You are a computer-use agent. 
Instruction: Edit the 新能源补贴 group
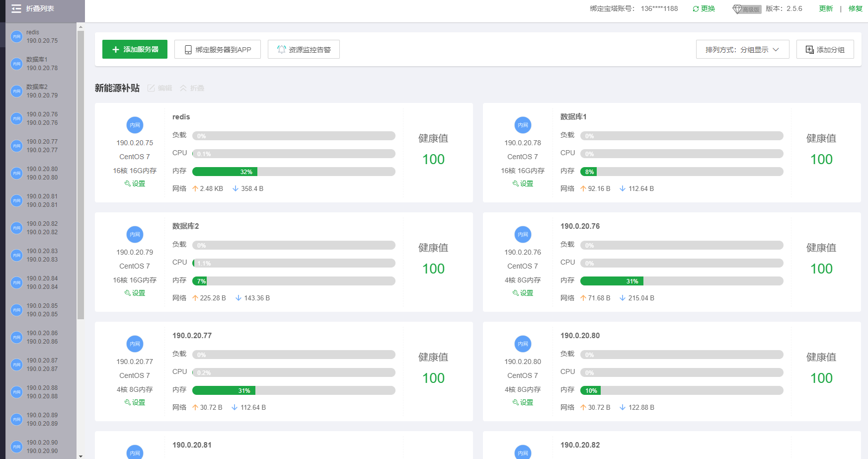[159, 88]
